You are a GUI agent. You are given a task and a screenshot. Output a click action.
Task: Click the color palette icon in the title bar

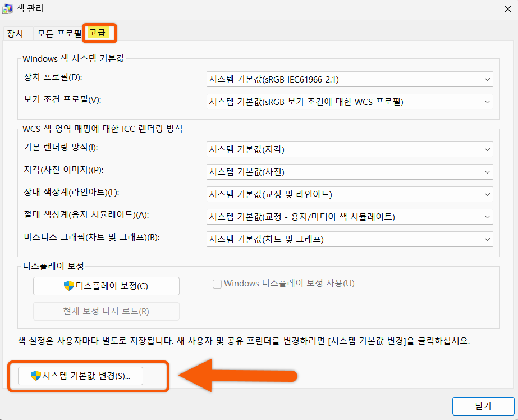click(8, 8)
